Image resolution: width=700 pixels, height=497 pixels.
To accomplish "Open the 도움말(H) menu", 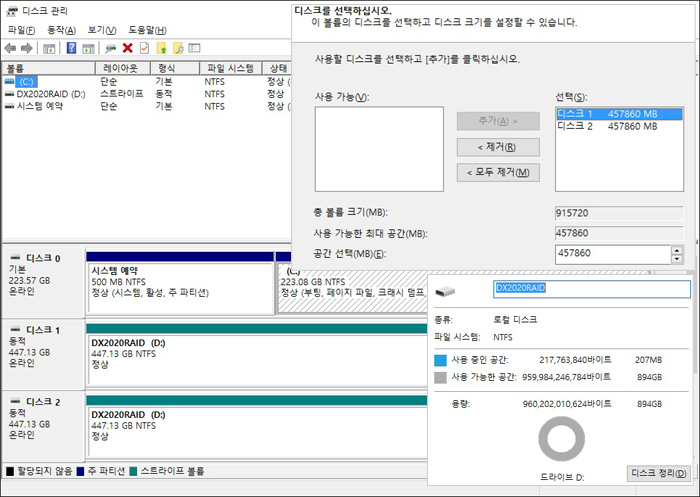I will (x=147, y=30).
